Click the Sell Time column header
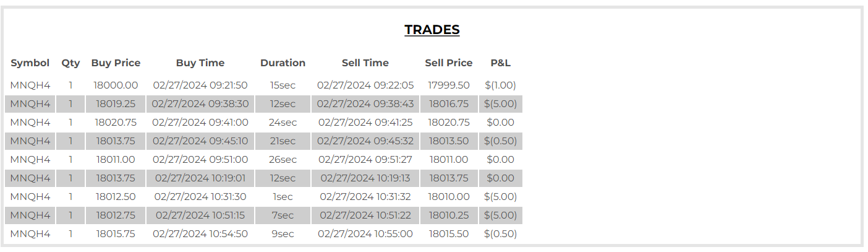868x252 pixels. [365, 63]
